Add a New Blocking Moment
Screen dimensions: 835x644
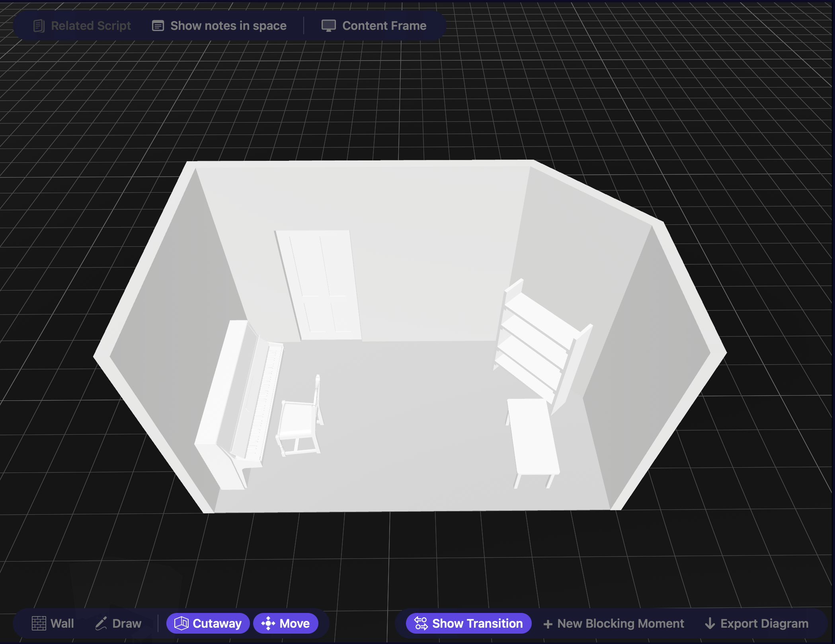(614, 623)
